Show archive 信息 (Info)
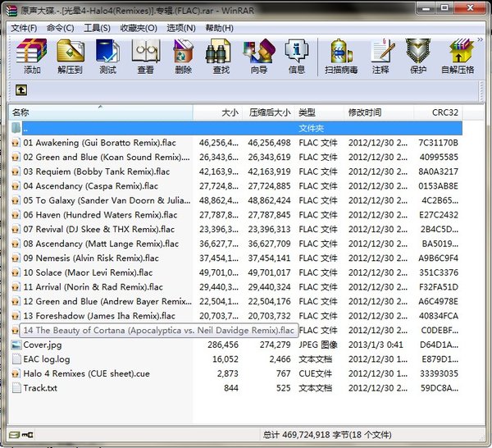Viewport: 492px width, 448px height. [x=297, y=56]
